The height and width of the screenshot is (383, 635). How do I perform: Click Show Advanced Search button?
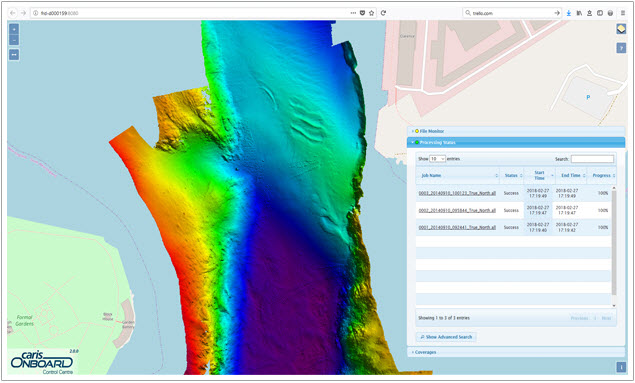click(446, 337)
